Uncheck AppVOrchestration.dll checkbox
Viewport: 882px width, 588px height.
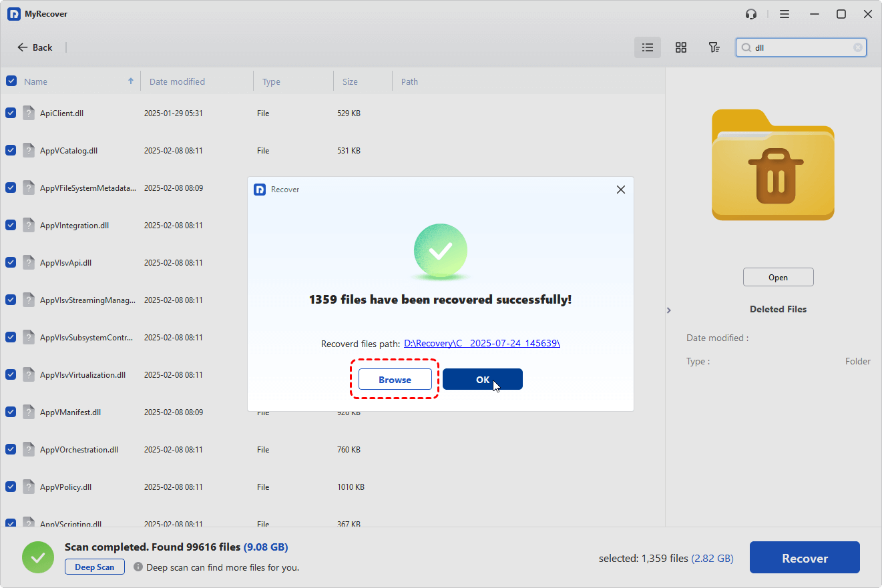tap(11, 449)
